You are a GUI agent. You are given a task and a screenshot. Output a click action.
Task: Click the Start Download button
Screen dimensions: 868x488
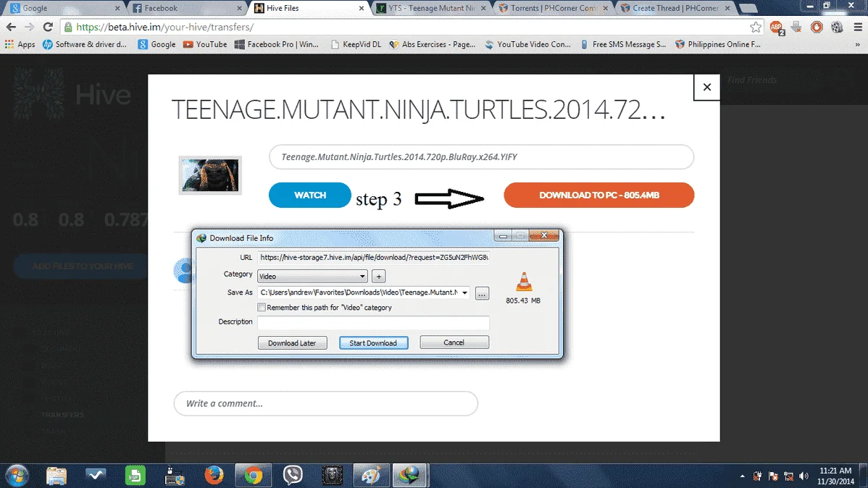373,343
